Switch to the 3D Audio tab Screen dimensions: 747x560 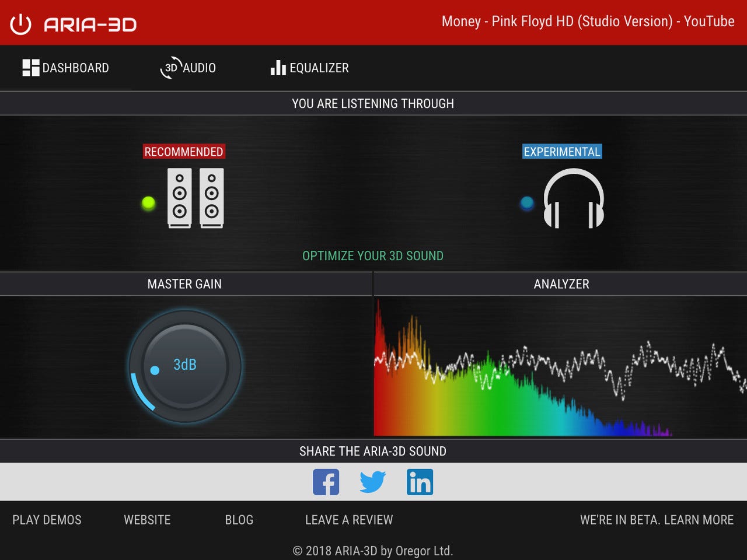[x=188, y=68]
